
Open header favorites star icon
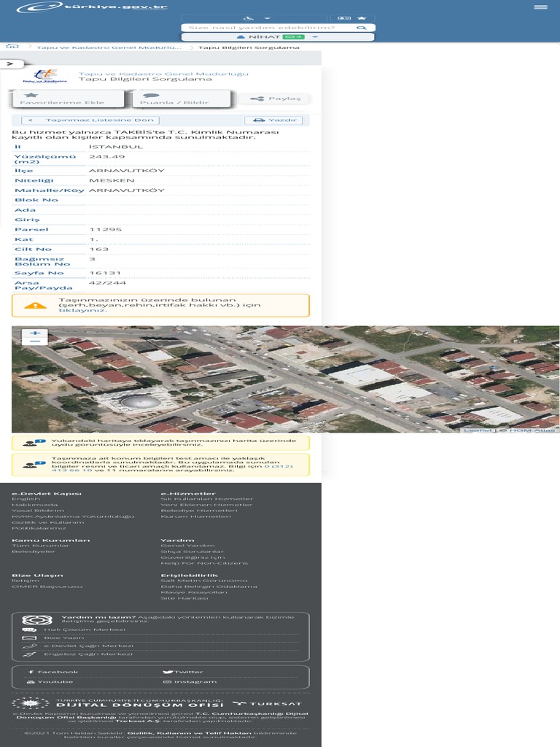(362, 18)
